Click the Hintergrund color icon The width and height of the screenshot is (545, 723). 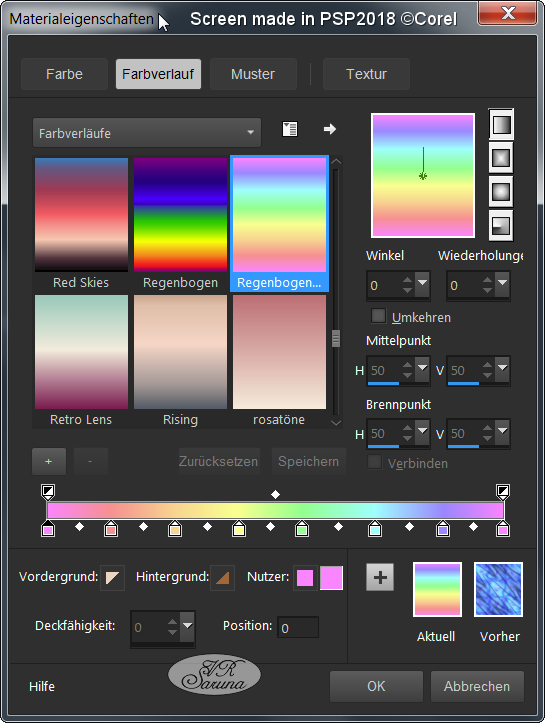223,578
